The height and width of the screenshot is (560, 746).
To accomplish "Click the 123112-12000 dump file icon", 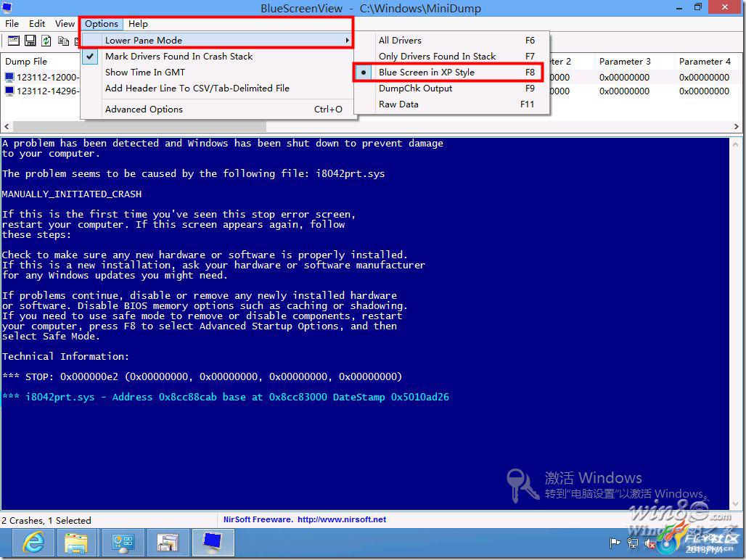I will (9, 77).
